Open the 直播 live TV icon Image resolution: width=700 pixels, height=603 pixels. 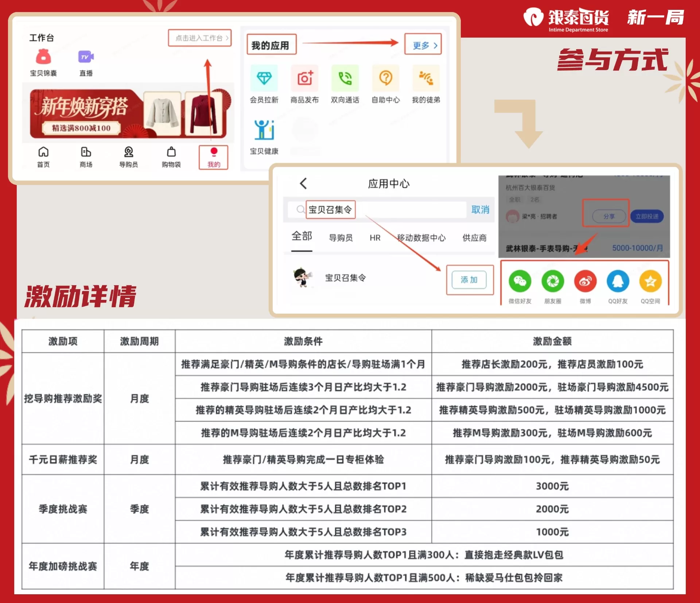click(86, 57)
